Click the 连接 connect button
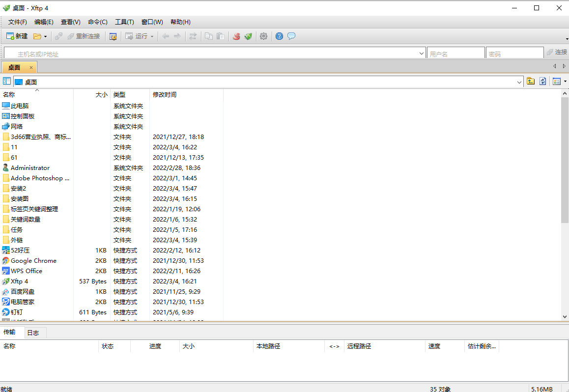The width and height of the screenshot is (569, 392). coord(557,52)
